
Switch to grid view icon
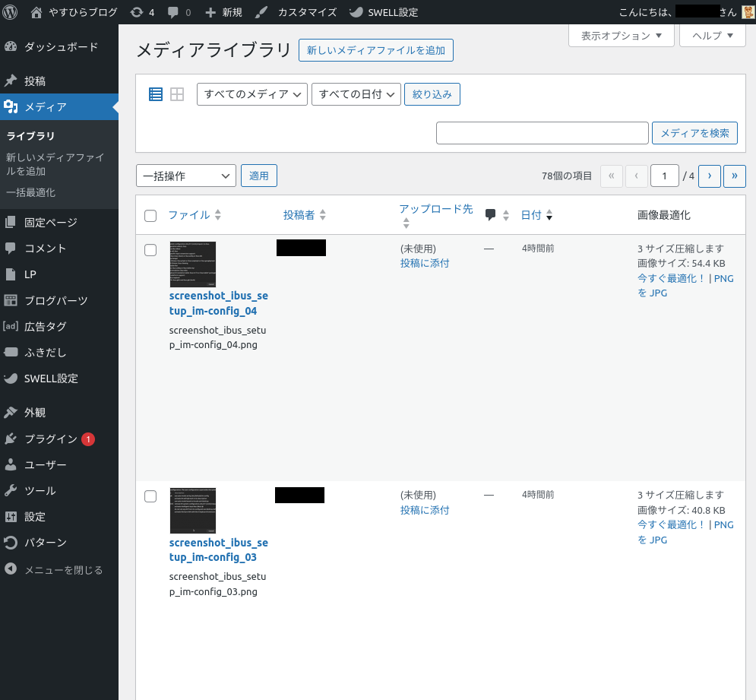(x=177, y=94)
